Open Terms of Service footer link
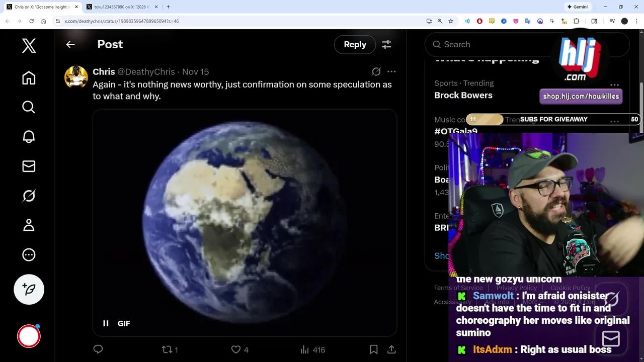The height and width of the screenshot is (362, 644). click(458, 288)
